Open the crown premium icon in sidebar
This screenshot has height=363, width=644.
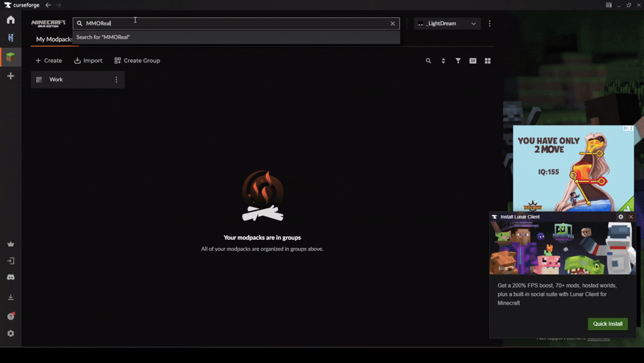[11, 244]
